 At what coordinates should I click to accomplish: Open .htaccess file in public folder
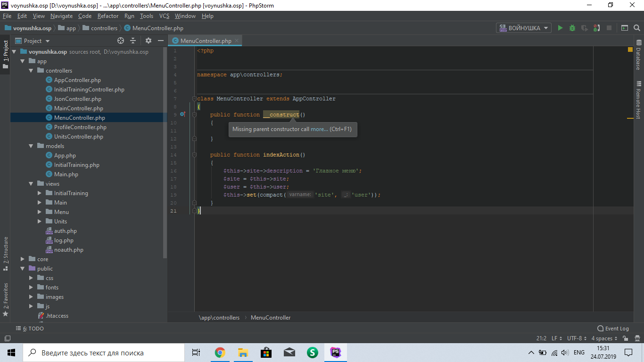(57, 316)
